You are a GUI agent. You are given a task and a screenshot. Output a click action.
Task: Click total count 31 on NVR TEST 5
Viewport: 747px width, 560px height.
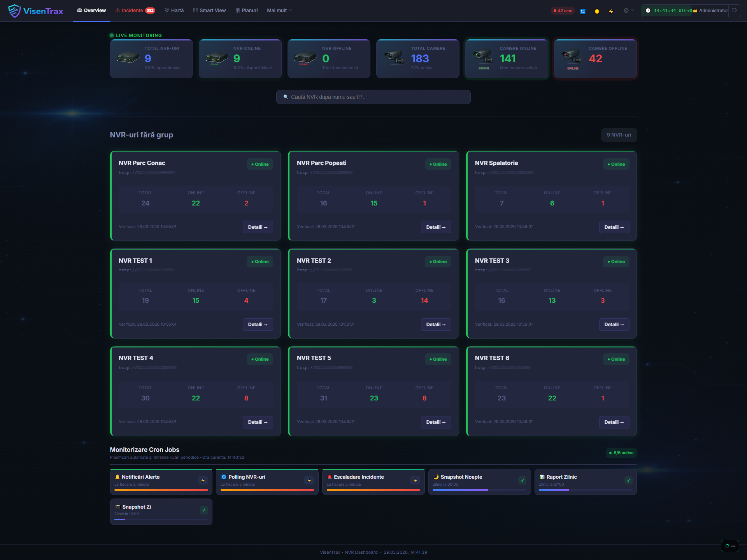(x=324, y=398)
